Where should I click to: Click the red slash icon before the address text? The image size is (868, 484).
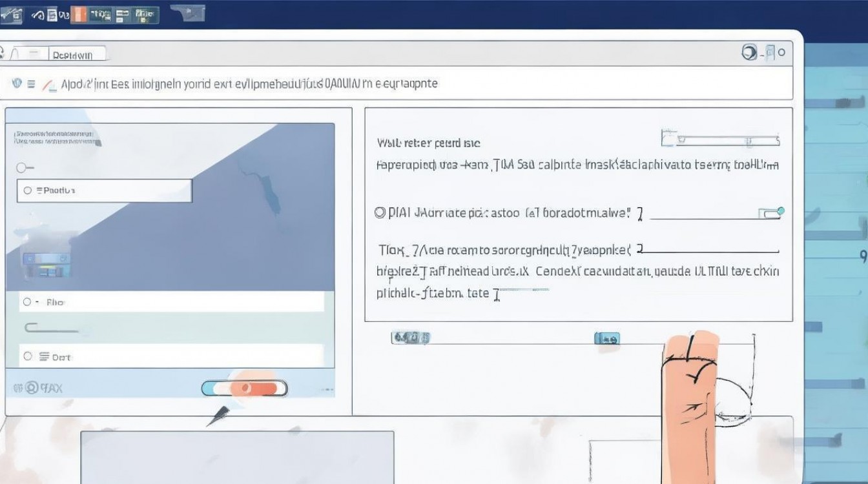48,85
